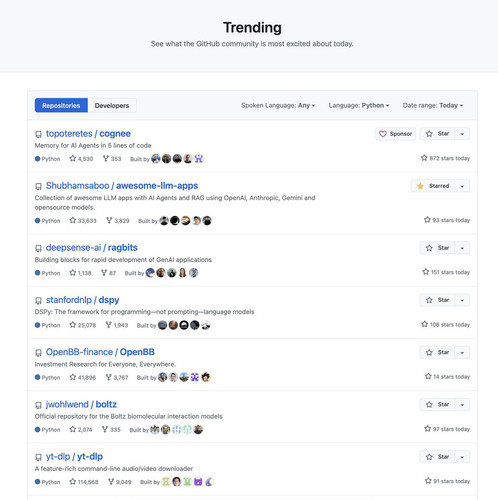Click the Python language dot for cognee
The width and height of the screenshot is (498, 500).
[37, 159]
